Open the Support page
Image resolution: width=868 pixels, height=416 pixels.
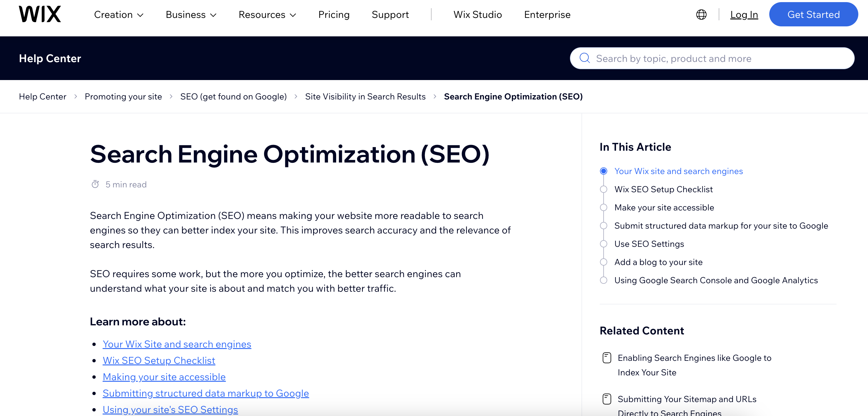point(390,15)
